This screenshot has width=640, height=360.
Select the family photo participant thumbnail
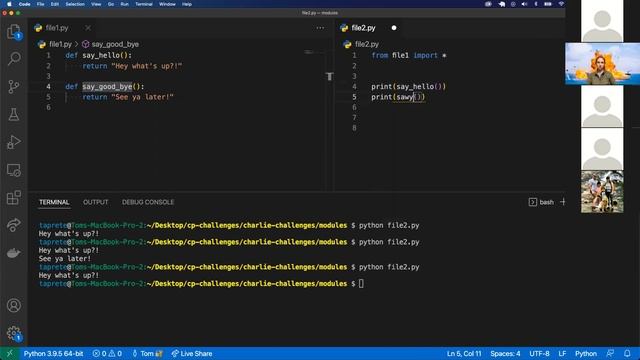[x=602, y=191]
